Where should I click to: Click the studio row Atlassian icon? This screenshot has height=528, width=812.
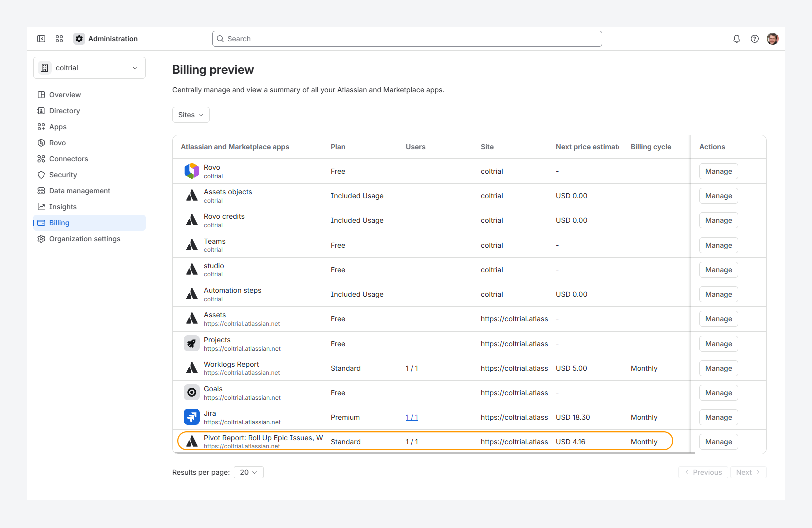[x=192, y=270]
